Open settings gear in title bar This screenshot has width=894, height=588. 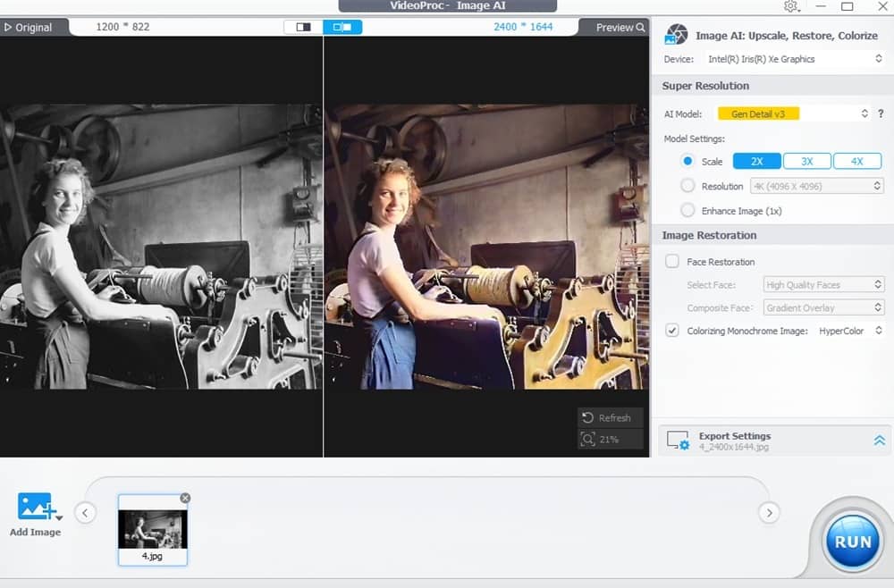tap(791, 6)
